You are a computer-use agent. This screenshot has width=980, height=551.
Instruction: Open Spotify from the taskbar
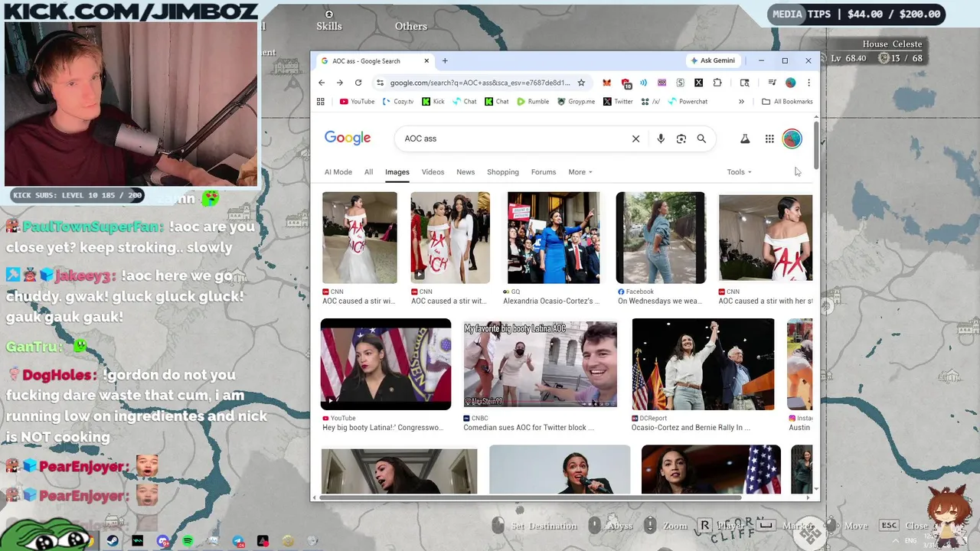pyautogui.click(x=188, y=541)
